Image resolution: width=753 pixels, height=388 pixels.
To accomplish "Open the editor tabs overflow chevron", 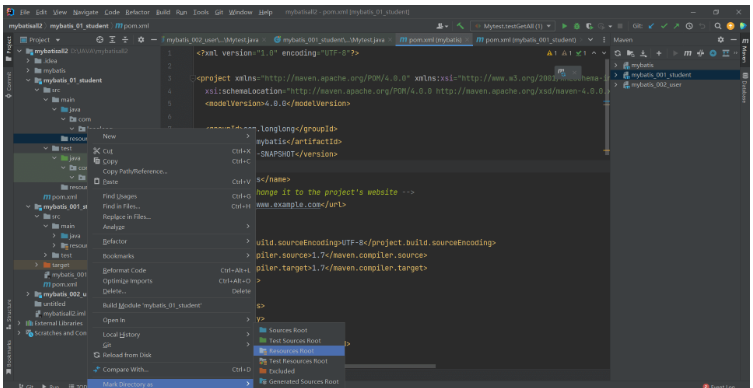I will [x=591, y=40].
